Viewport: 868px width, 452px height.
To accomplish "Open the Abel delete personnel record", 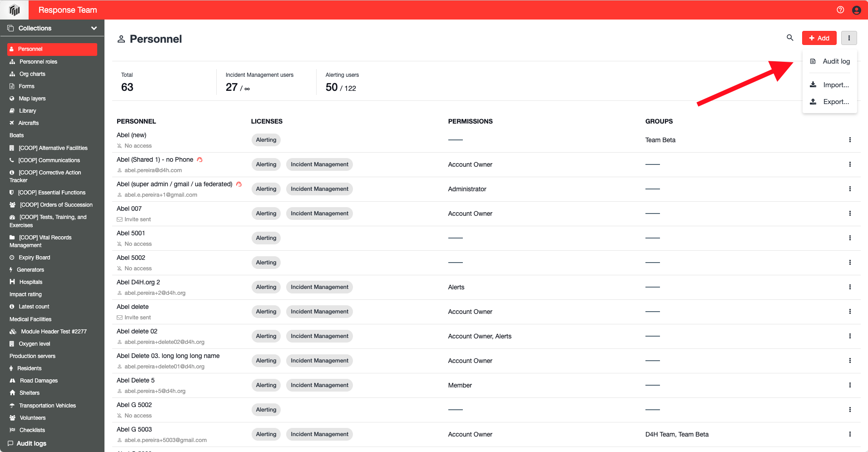I will [x=133, y=307].
